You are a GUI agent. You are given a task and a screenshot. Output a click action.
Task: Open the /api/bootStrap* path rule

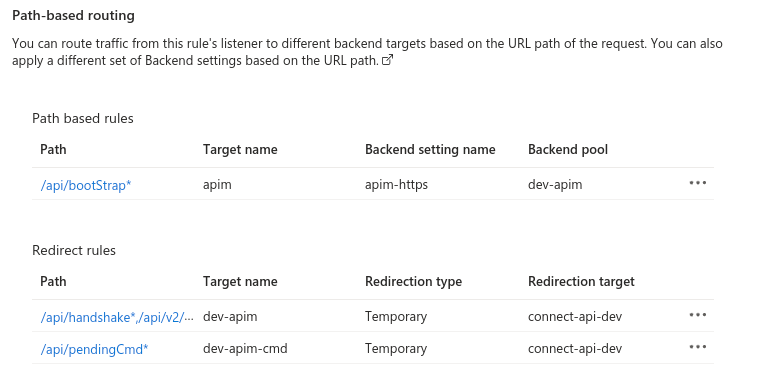[86, 185]
